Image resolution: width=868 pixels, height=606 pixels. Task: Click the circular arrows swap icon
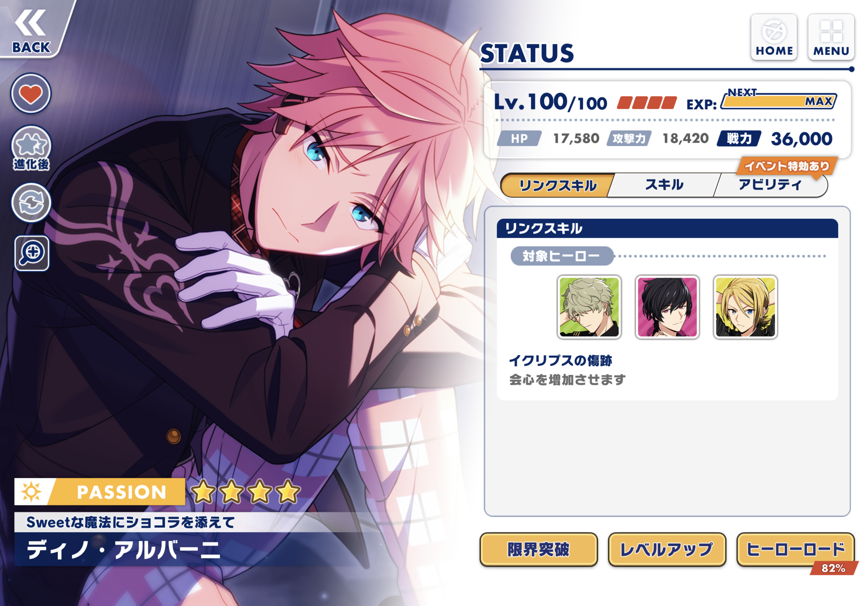[31, 202]
